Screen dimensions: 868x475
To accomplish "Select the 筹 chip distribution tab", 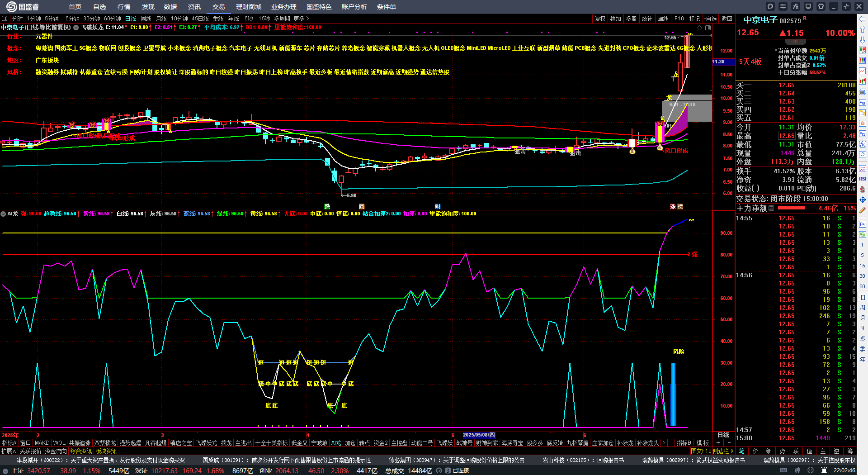I will (850, 451).
